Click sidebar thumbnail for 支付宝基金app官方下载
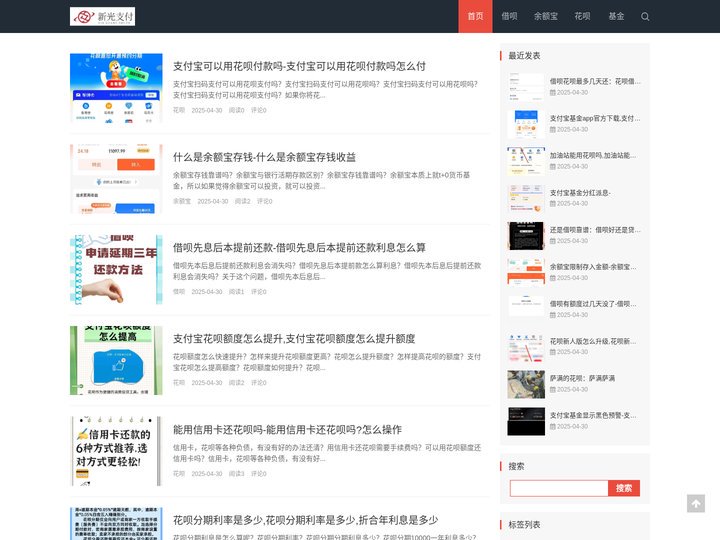720x540 pixels. coord(526,124)
